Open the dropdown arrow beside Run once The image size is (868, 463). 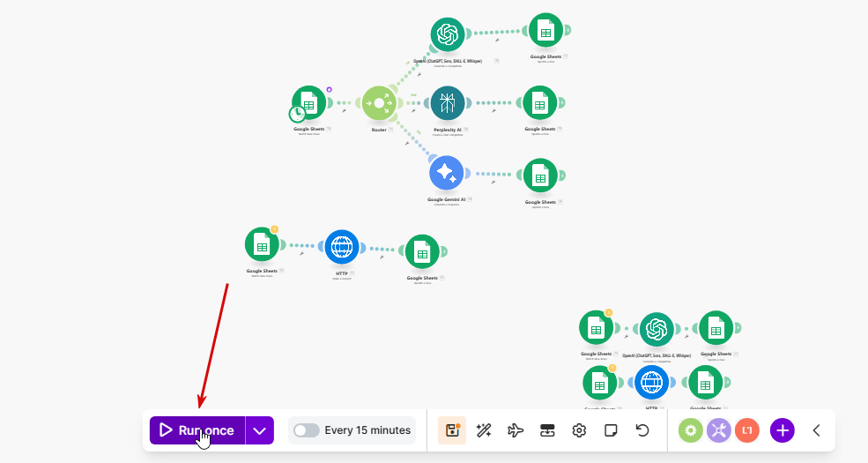[x=260, y=430]
